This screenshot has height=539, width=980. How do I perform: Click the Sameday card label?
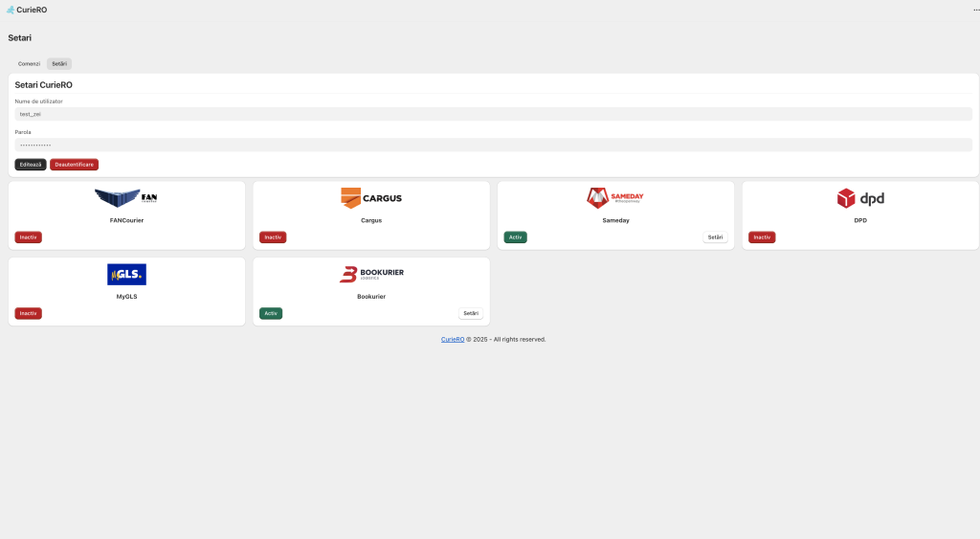coord(615,221)
